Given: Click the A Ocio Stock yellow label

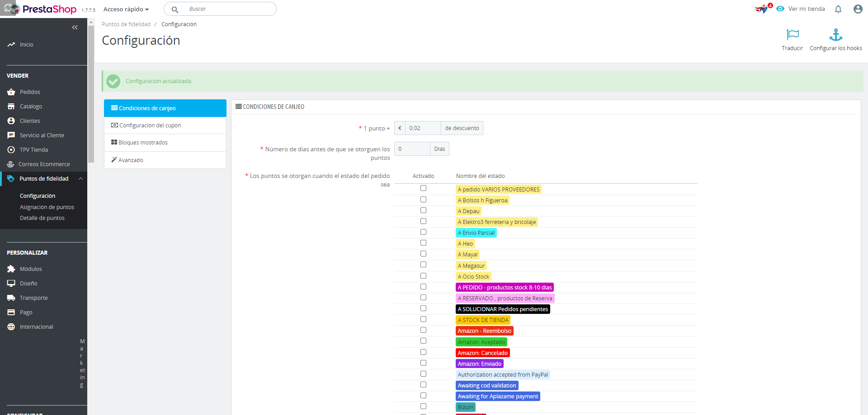Looking at the screenshot, I should tap(473, 277).
